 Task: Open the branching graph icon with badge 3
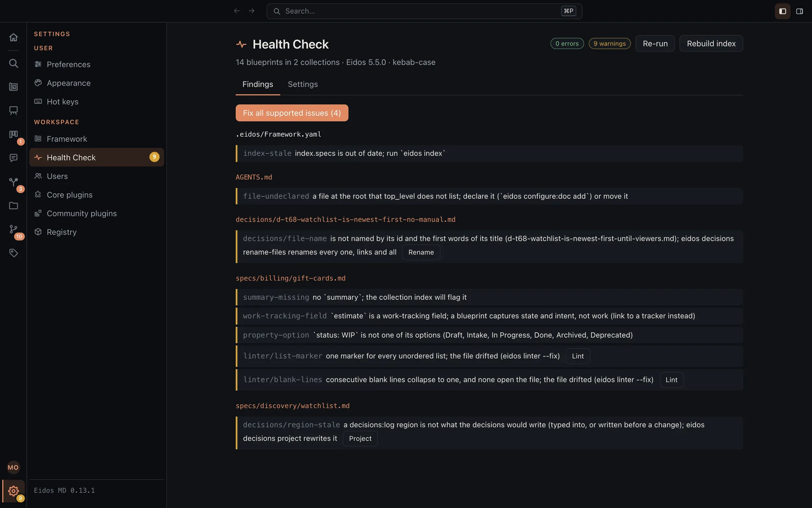(x=13, y=182)
